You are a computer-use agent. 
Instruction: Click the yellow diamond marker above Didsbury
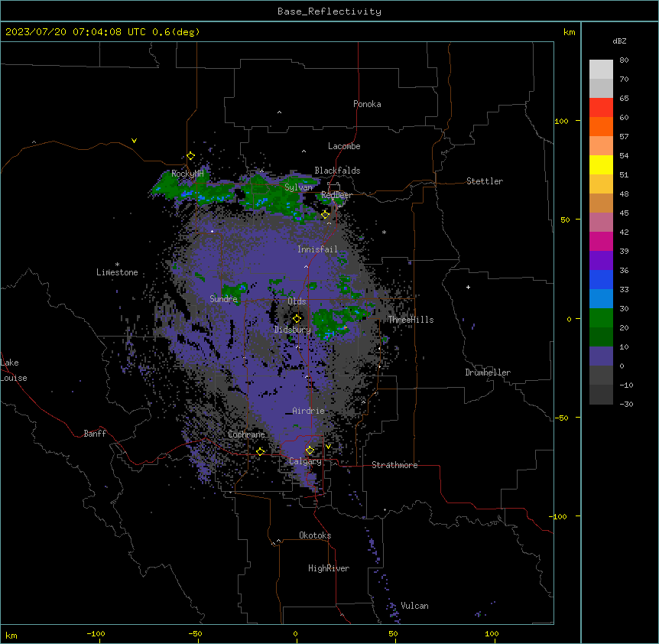coord(297,318)
